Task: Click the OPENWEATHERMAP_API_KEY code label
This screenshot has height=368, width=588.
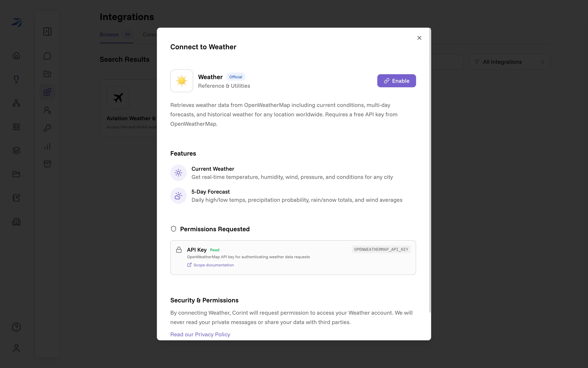Action: pos(381,249)
